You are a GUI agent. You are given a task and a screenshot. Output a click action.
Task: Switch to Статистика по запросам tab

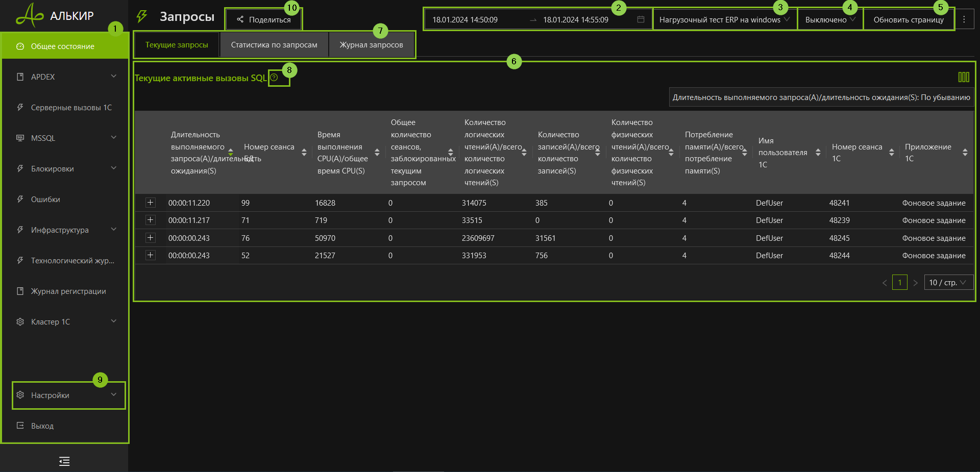click(x=274, y=45)
